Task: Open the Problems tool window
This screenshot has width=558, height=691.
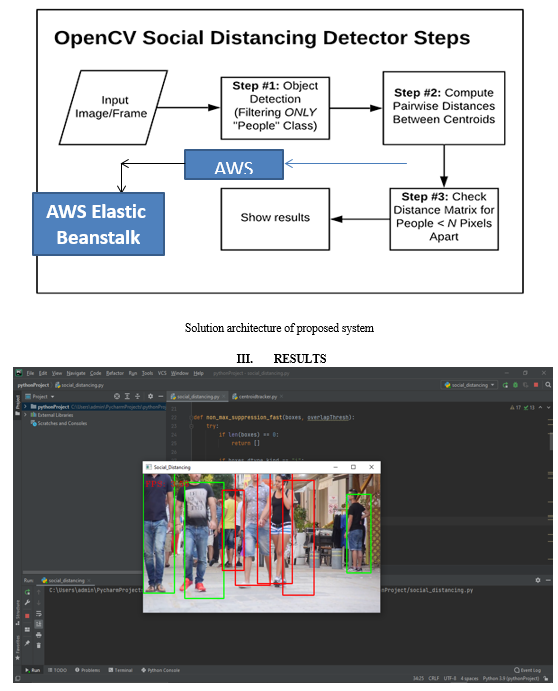Action: (87, 670)
